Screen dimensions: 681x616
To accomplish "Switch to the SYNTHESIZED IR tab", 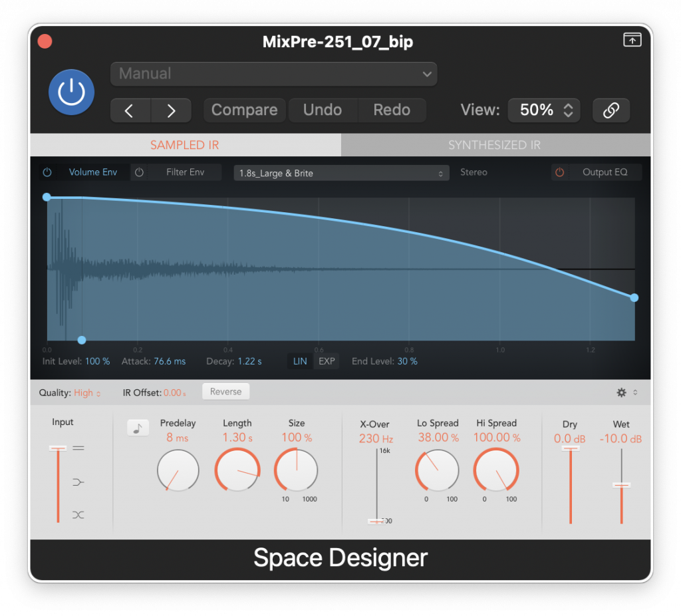I will tap(495, 144).
